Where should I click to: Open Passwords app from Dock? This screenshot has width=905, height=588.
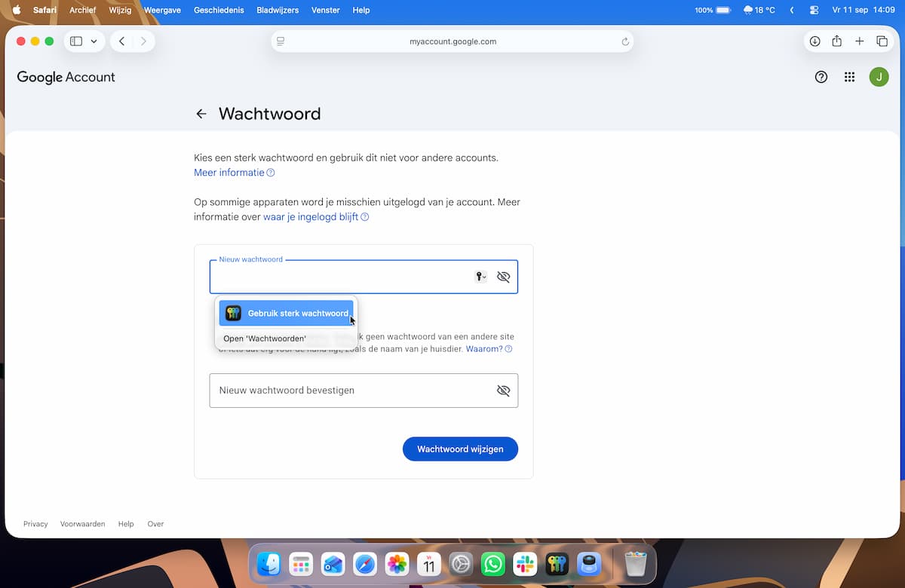(x=557, y=564)
